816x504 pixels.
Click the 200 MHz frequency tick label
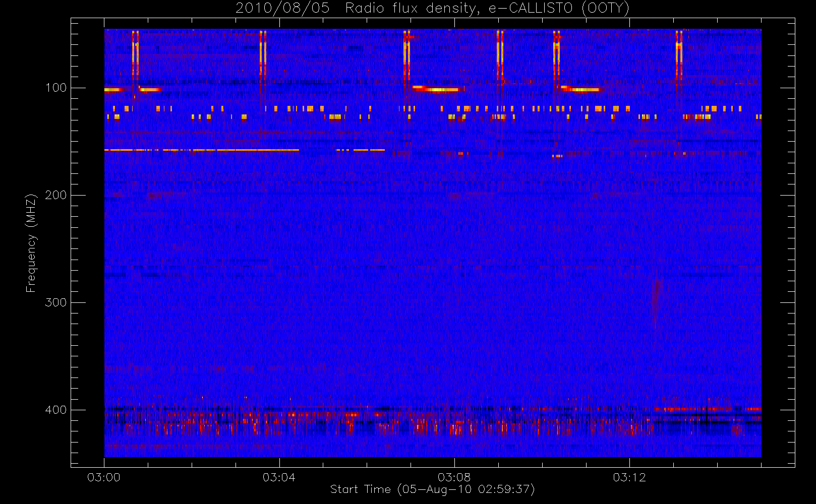point(56,195)
